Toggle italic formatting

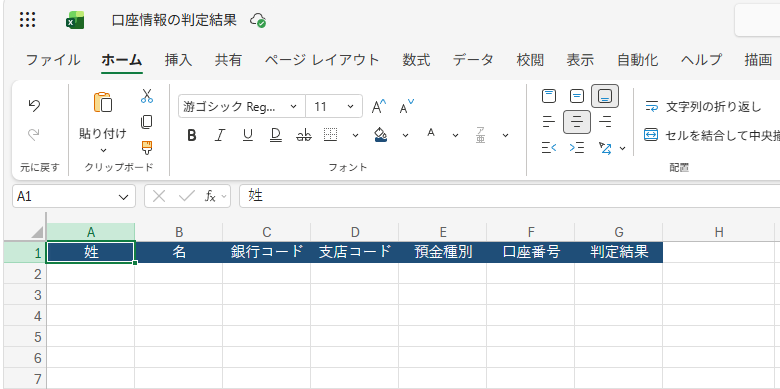(x=220, y=135)
